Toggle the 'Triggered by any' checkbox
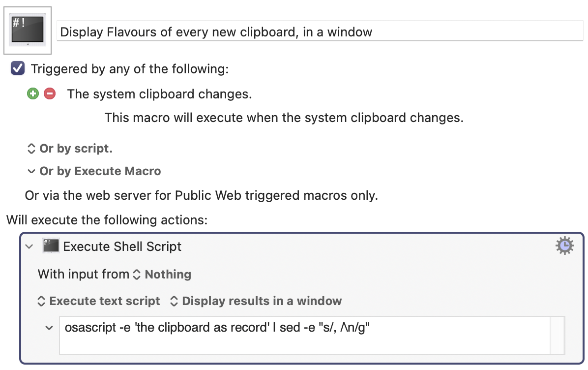 (x=18, y=68)
